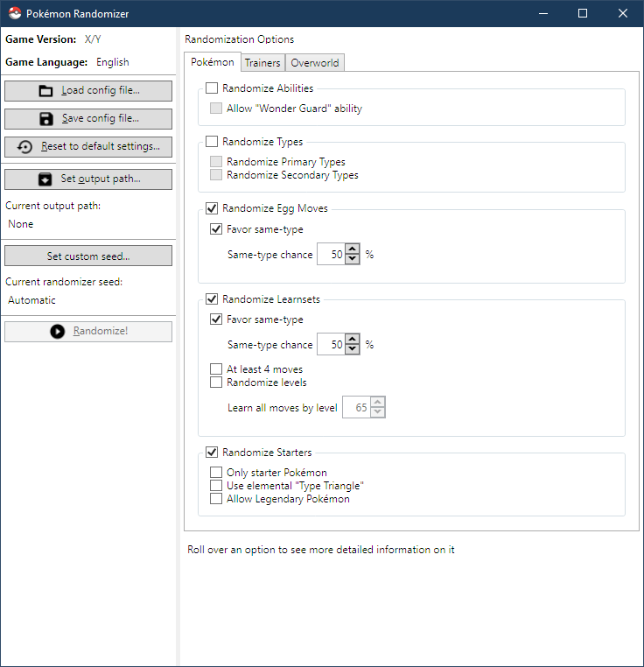Open the Overworld tab
Viewport: 644px width, 667px height.
tap(315, 63)
